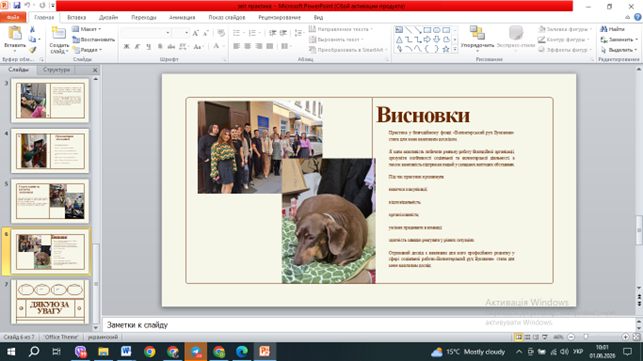Click the zoom slider handle in status bar
The image size is (643, 361).
[586, 337]
